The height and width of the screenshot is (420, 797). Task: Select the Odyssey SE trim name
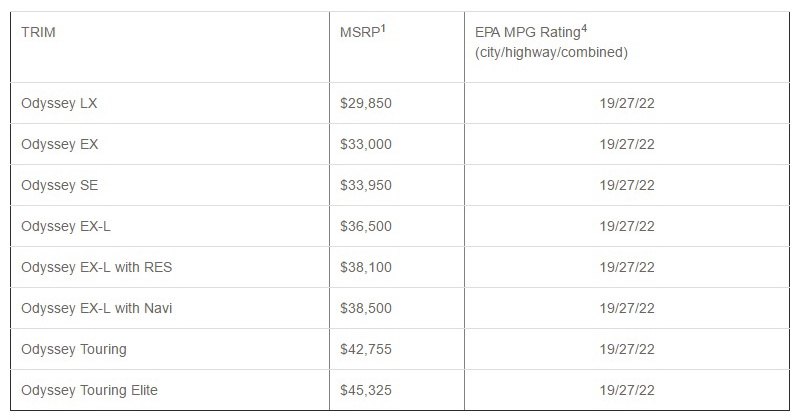point(59,185)
